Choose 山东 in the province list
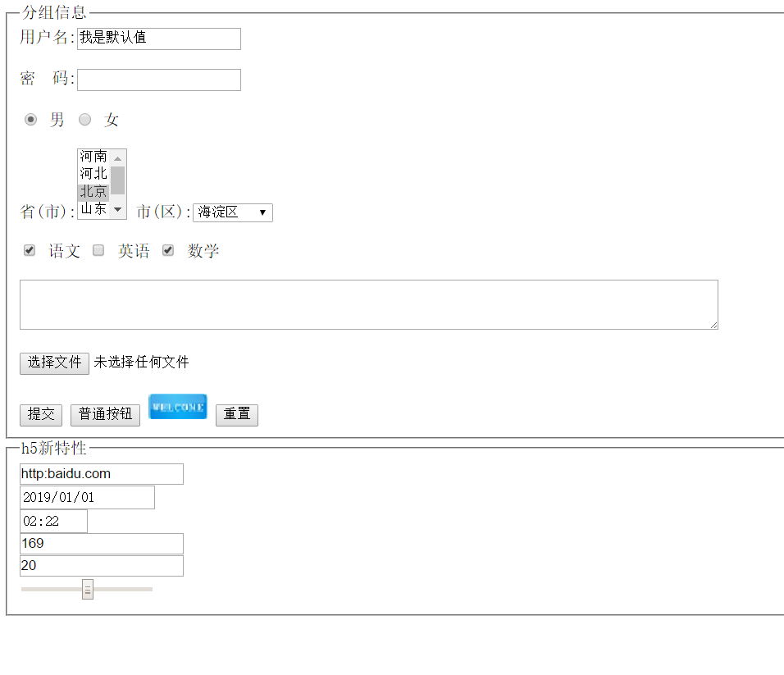This screenshot has height=675, width=784. tap(93, 209)
